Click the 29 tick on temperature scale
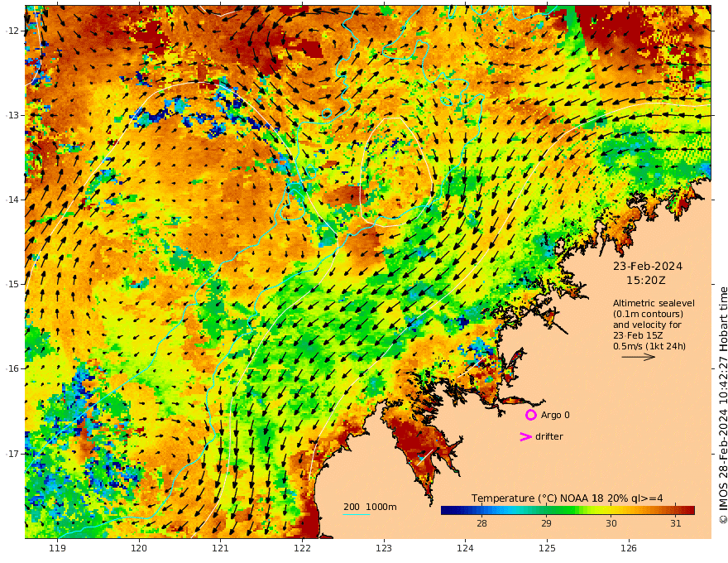 tap(546, 523)
